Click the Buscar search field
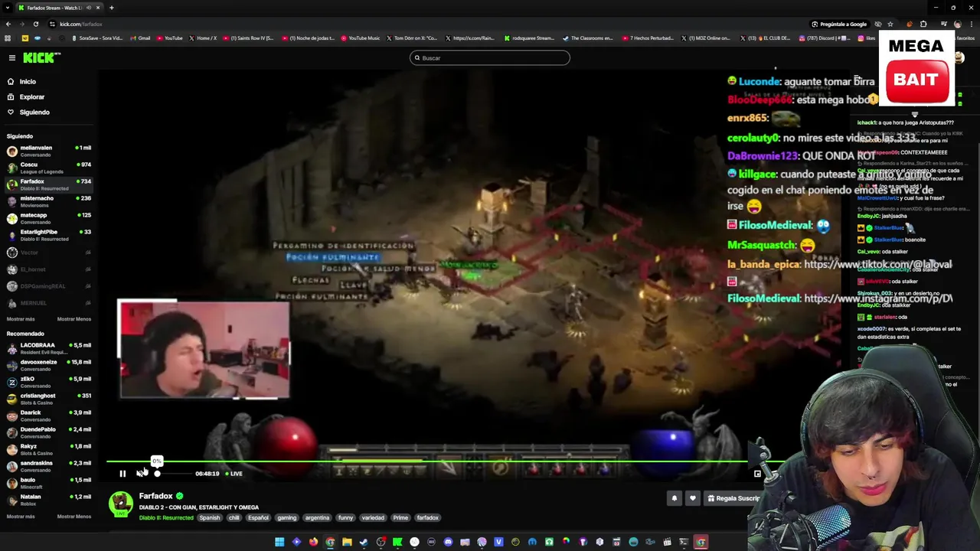The image size is (980, 551). pos(490,57)
